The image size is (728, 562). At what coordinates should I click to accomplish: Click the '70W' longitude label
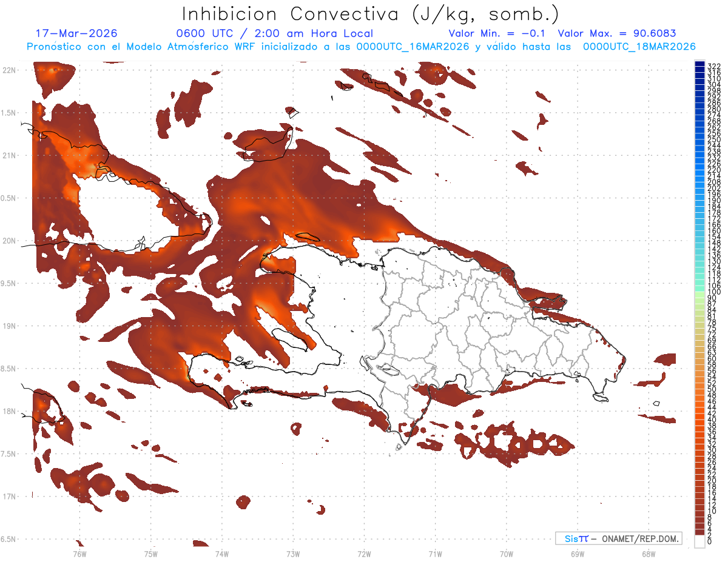(x=507, y=554)
